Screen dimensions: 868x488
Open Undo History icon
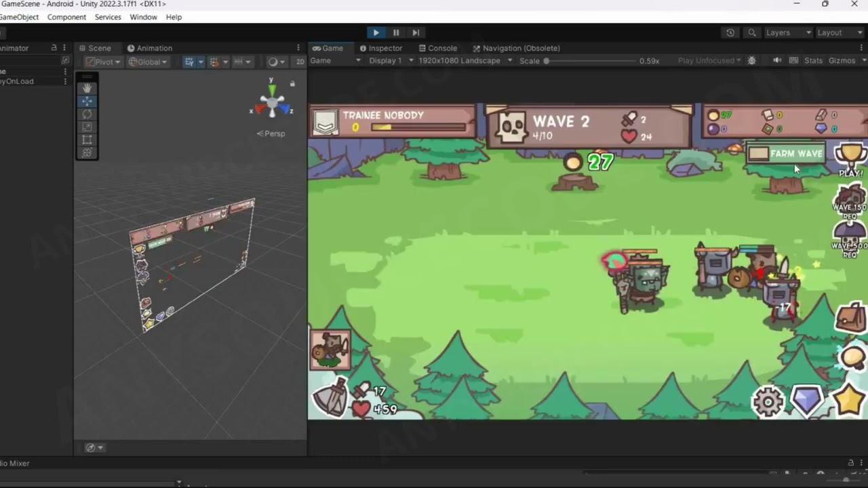[730, 33]
